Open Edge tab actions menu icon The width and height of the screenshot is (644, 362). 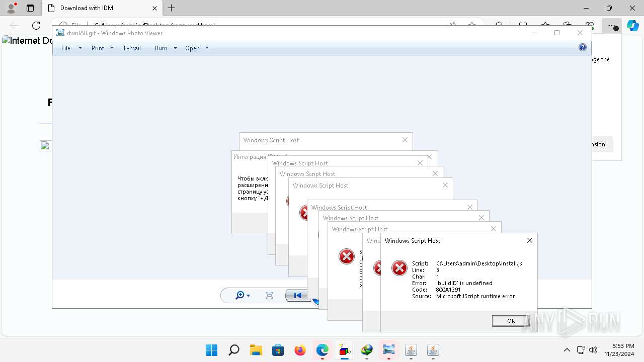(x=30, y=8)
